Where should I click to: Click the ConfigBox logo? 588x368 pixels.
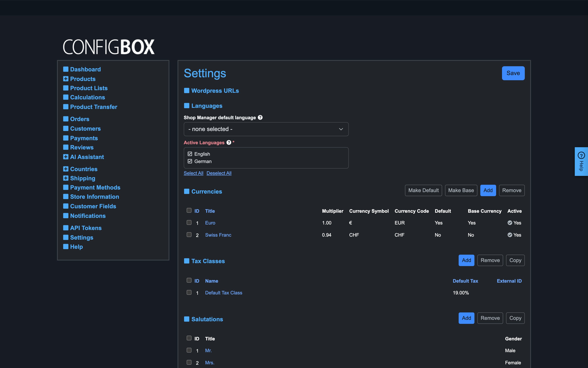click(109, 47)
